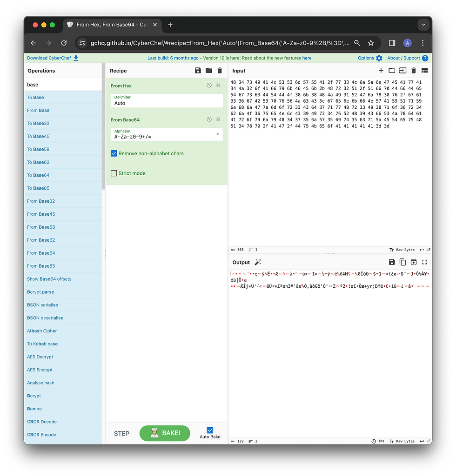
Task: Disable the From Hex operation
Action: [x=209, y=86]
